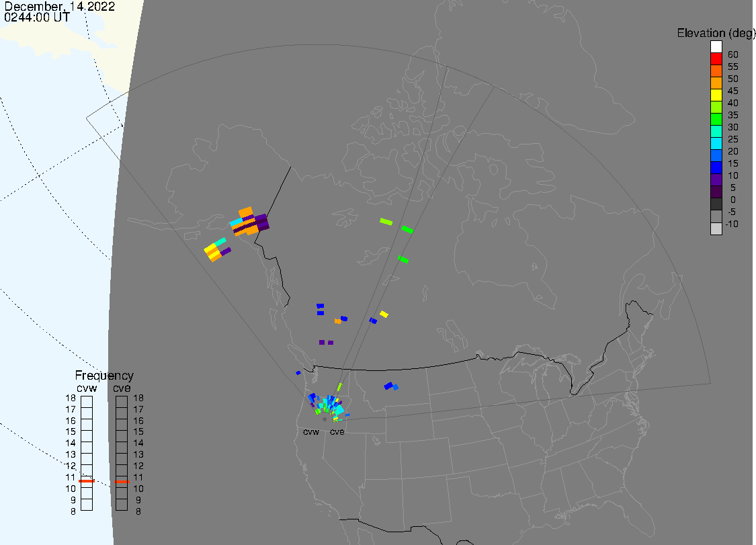Pick the yellow 40–45 degree elevation swatch
The image size is (756, 545).
pyautogui.click(x=716, y=95)
